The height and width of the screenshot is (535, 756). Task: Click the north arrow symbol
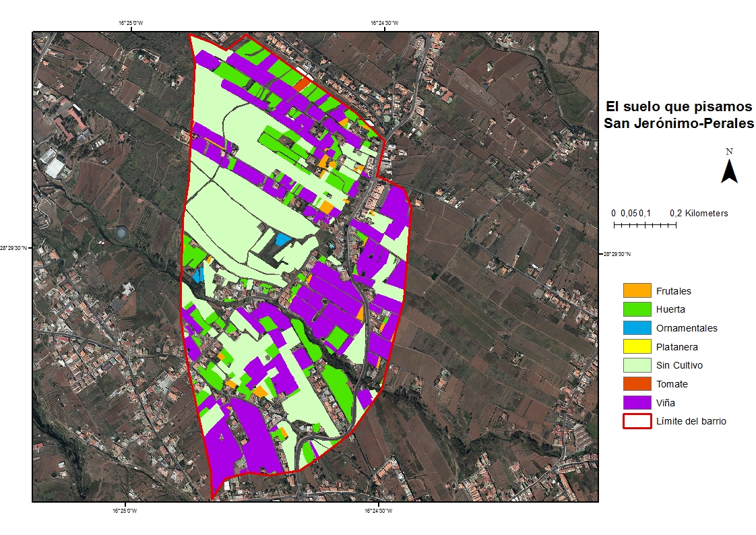(x=729, y=170)
